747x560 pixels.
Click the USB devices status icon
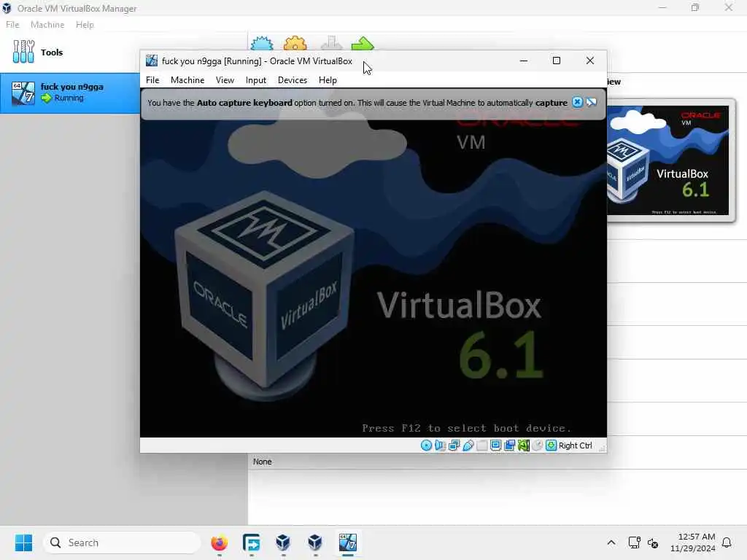(468, 446)
